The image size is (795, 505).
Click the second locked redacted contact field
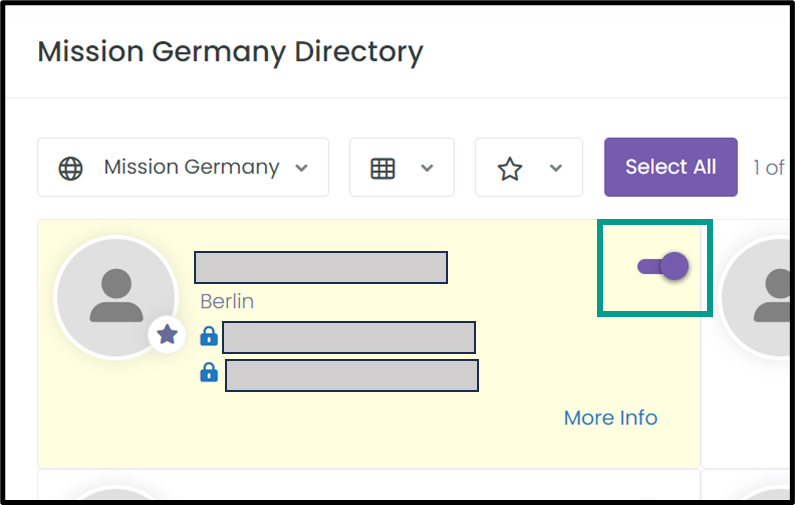[352, 375]
